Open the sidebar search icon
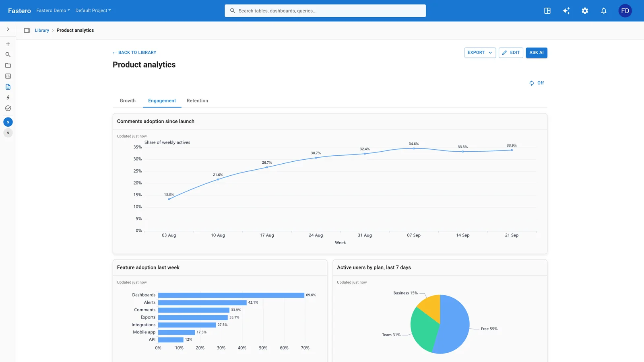Viewport: 644px width, 362px height. (x=8, y=55)
